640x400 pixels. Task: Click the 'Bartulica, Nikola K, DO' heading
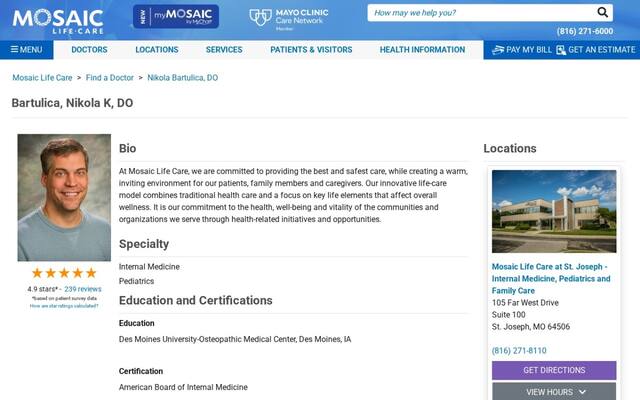[72, 103]
